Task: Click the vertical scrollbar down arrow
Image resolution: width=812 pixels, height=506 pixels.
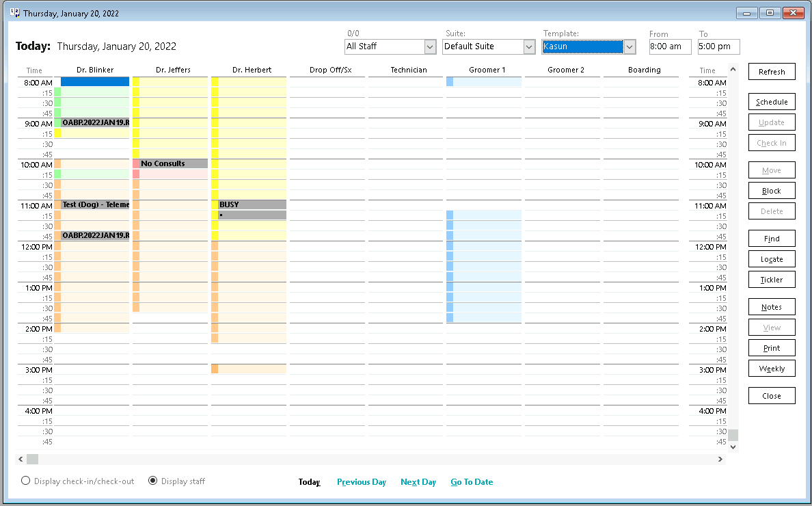Action: coord(733,446)
